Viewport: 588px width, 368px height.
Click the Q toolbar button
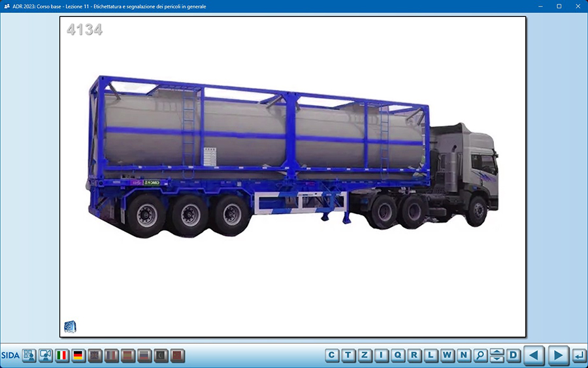pos(398,356)
